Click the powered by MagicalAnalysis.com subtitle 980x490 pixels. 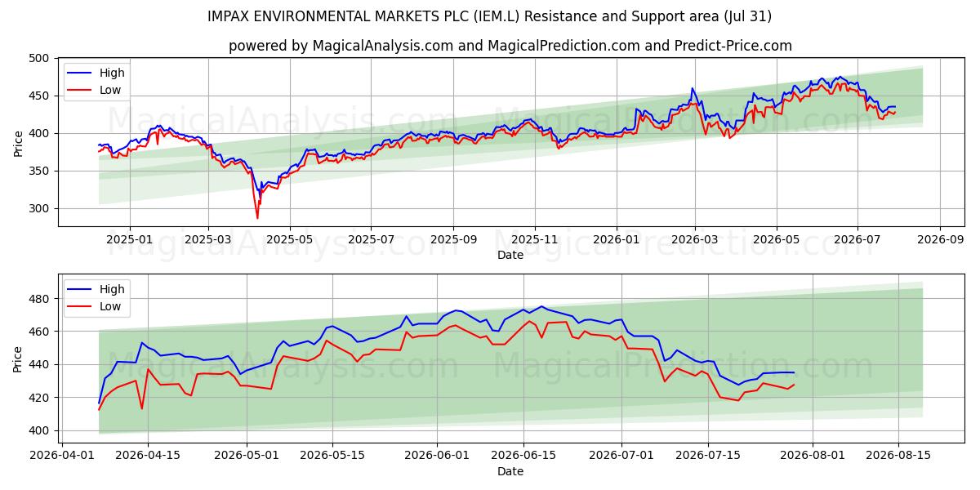point(510,46)
